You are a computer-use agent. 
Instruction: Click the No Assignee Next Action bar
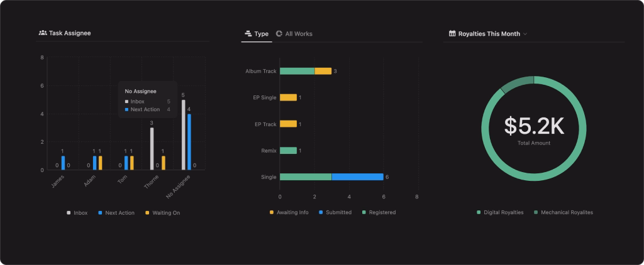coord(189,142)
